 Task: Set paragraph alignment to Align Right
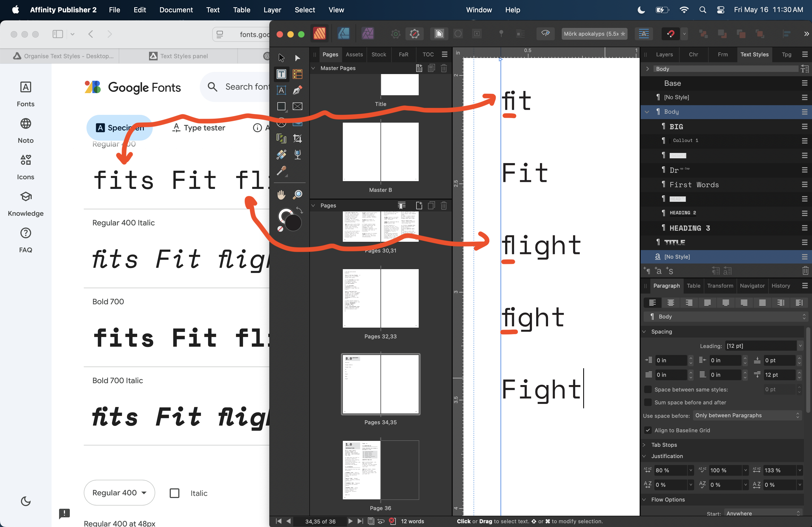(x=689, y=303)
